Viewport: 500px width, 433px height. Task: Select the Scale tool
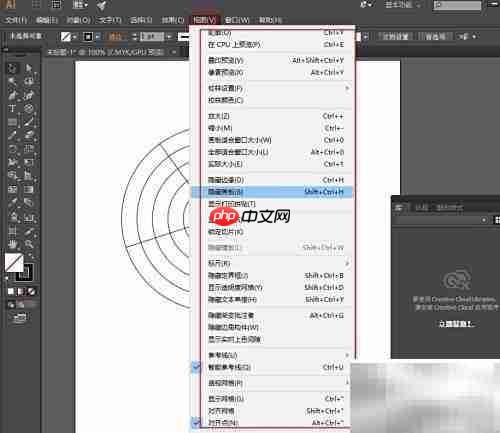29,149
